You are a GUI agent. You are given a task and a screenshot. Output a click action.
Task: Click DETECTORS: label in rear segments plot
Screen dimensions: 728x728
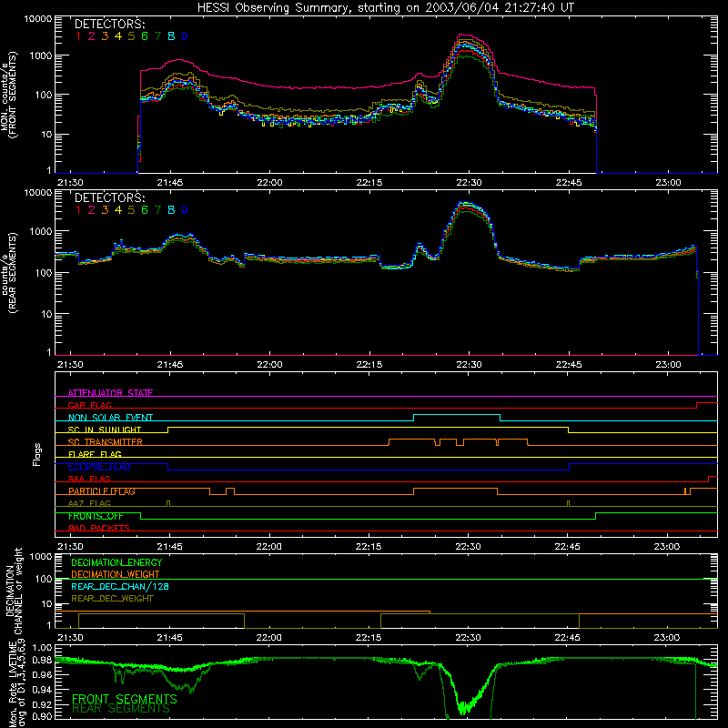(x=109, y=197)
